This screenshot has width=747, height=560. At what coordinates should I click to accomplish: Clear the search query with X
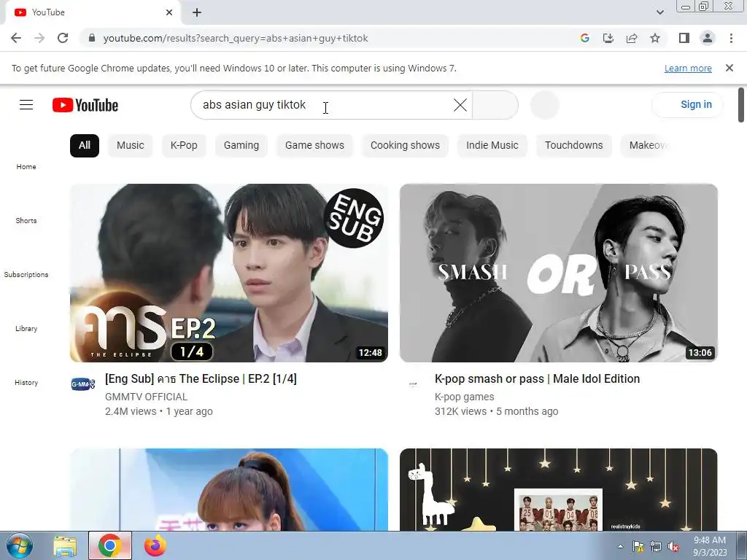460,105
